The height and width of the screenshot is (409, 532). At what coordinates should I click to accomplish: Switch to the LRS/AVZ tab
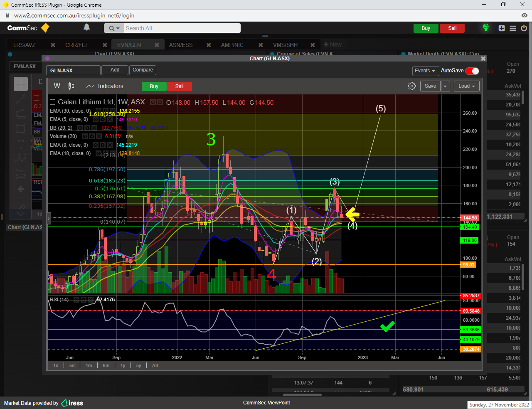(x=25, y=45)
